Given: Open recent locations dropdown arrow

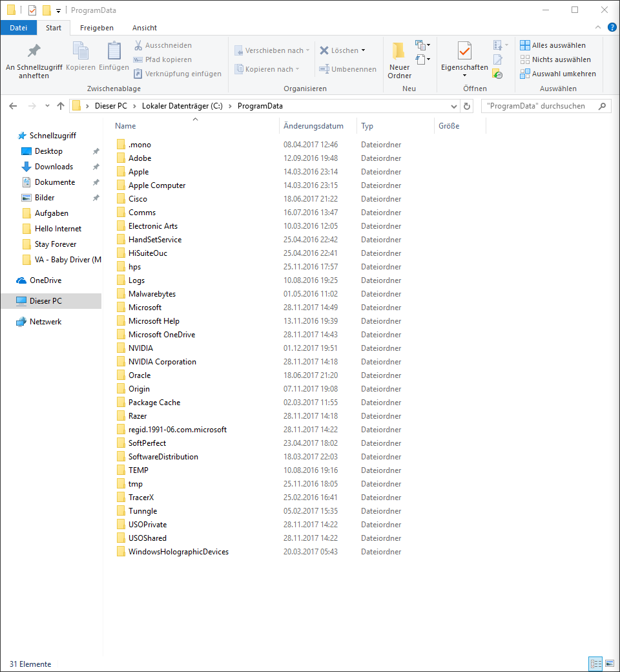Looking at the screenshot, I should click(x=47, y=106).
